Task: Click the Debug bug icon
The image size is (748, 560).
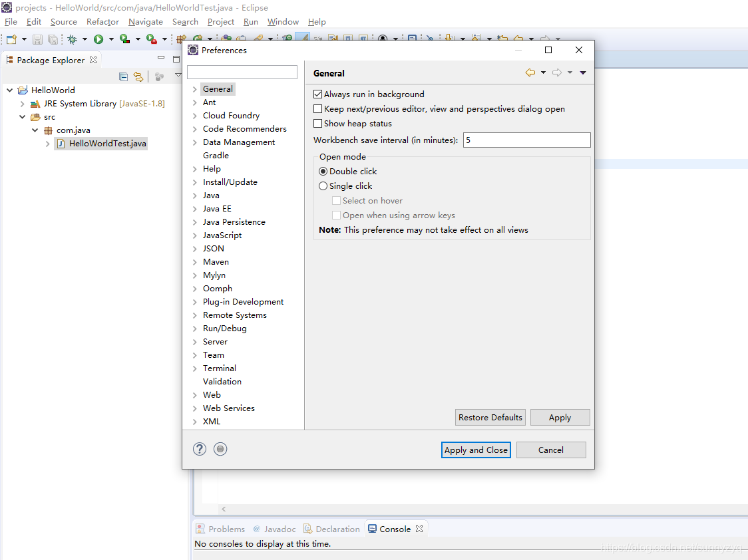Action: click(x=73, y=39)
